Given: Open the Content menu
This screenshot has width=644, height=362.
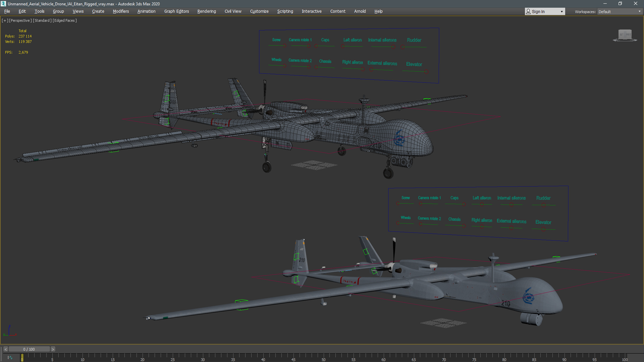Looking at the screenshot, I should point(338,11).
